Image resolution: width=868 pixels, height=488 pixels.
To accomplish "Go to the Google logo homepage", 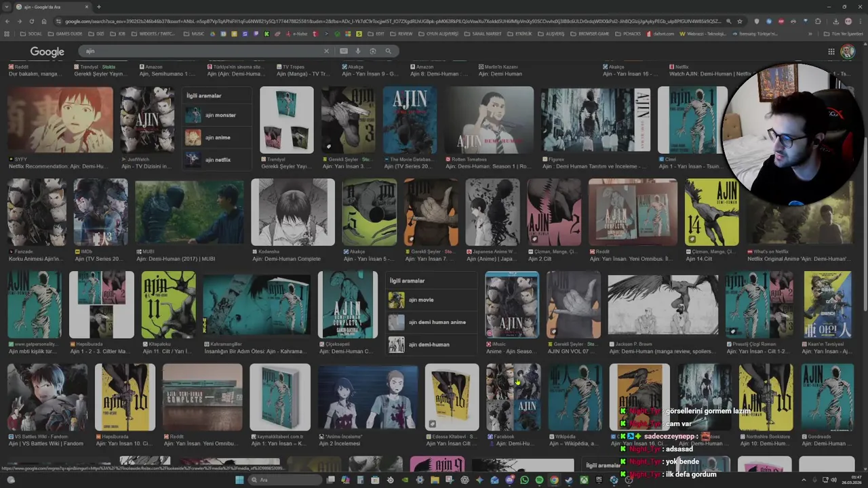I will (x=47, y=52).
